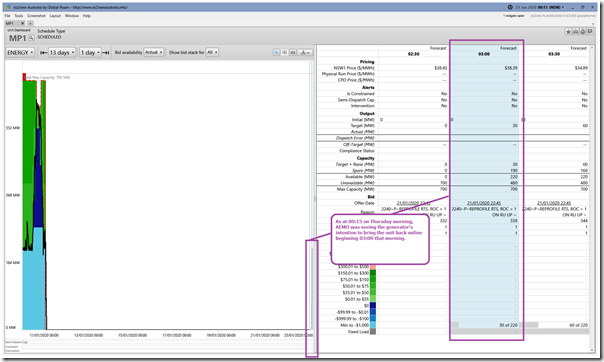604x362 pixels.
Task: Click the camera snapshot chart icon
Action: [293, 52]
